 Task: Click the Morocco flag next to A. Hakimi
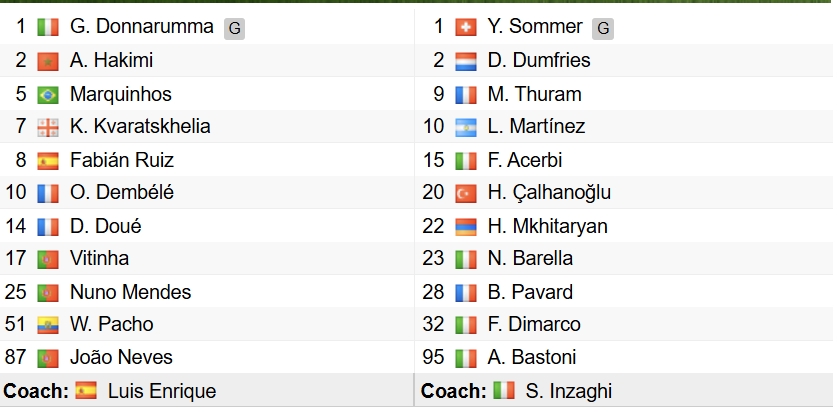pyautogui.click(x=47, y=62)
